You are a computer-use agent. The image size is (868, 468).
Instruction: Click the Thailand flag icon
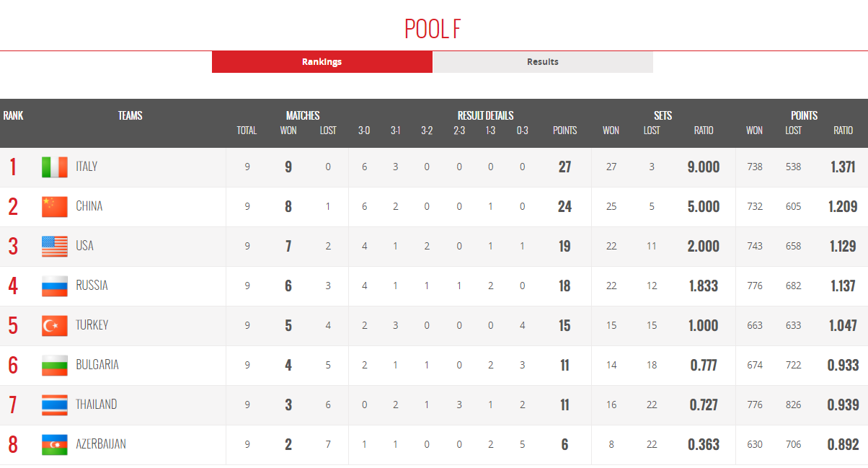55,405
